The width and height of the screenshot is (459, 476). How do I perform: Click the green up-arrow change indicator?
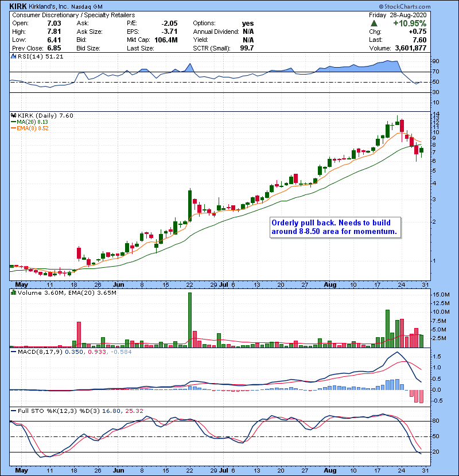[x=374, y=23]
